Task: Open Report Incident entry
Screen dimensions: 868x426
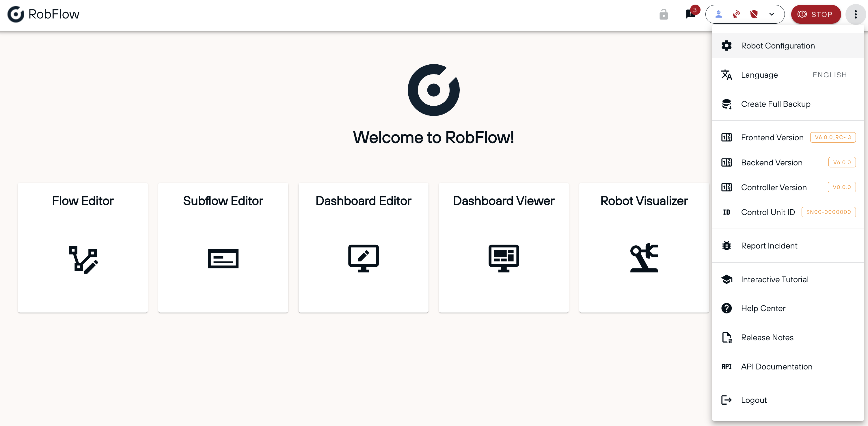Action: (769, 246)
